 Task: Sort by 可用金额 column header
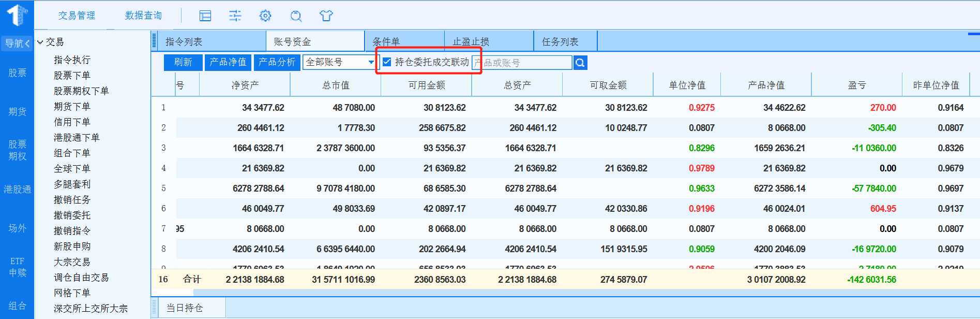[x=427, y=85]
